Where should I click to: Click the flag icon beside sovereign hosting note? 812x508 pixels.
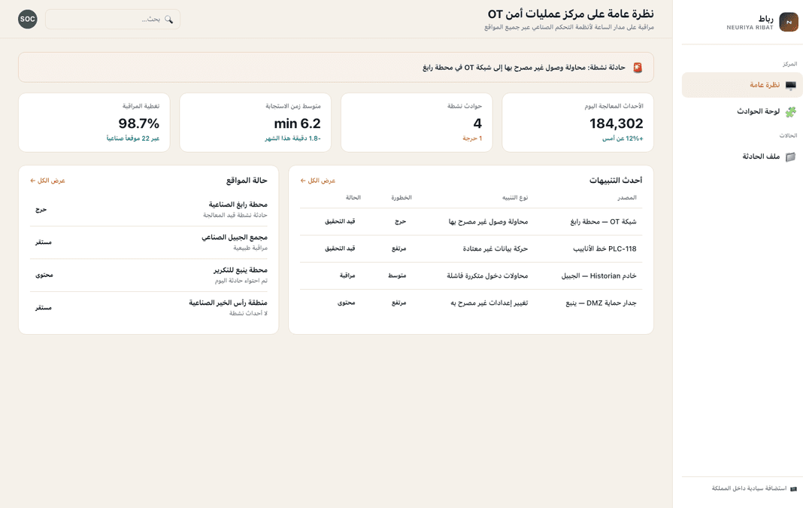(x=793, y=488)
